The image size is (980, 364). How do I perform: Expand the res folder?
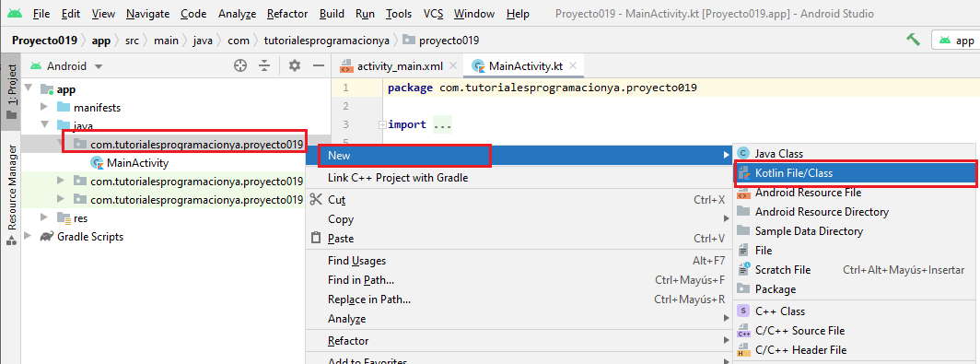point(44,217)
